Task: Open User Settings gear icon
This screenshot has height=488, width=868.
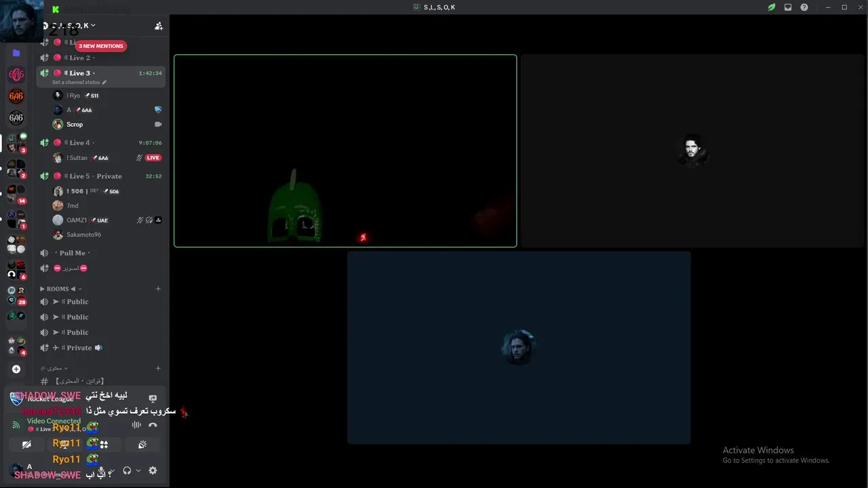Action: pyautogui.click(x=153, y=470)
